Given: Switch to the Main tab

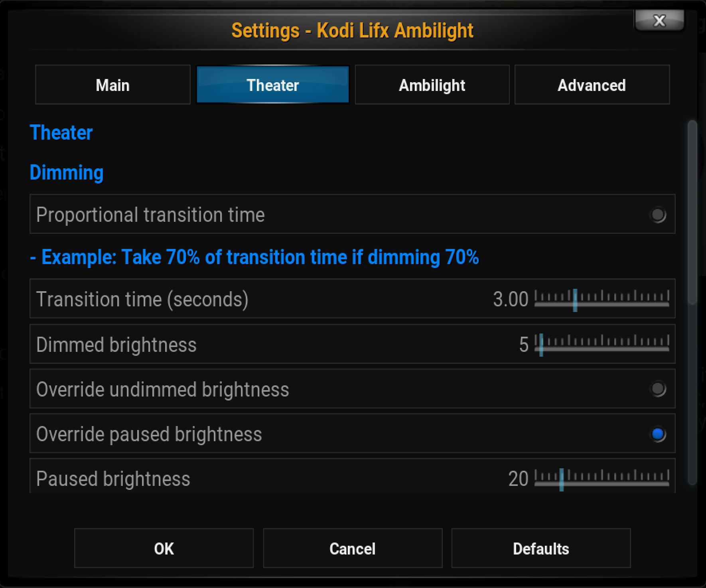Looking at the screenshot, I should point(112,85).
